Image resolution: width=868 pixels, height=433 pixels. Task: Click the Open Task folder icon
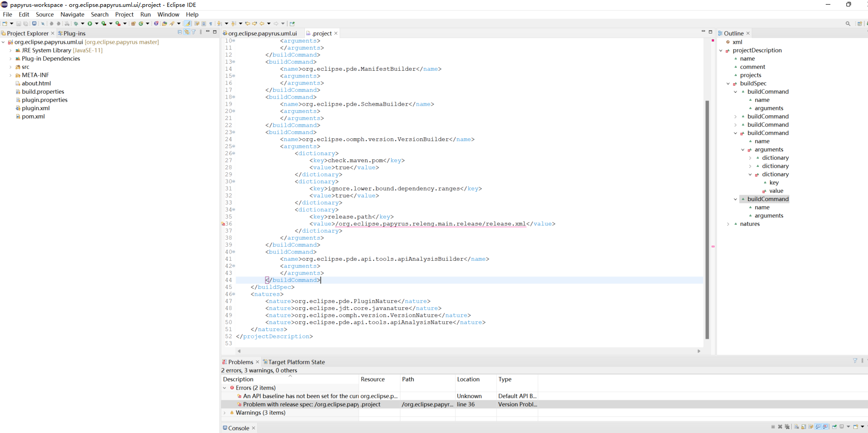[x=164, y=23]
